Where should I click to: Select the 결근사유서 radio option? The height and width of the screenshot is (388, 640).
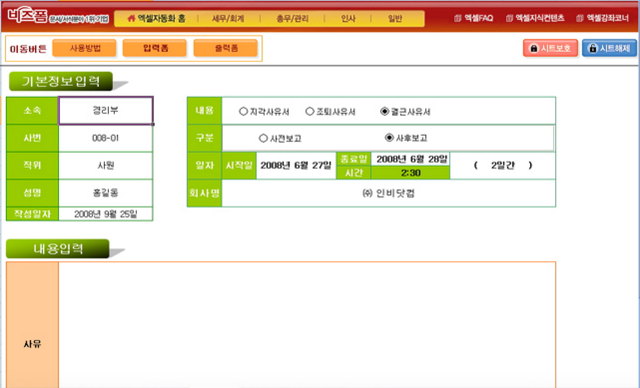[x=384, y=111]
